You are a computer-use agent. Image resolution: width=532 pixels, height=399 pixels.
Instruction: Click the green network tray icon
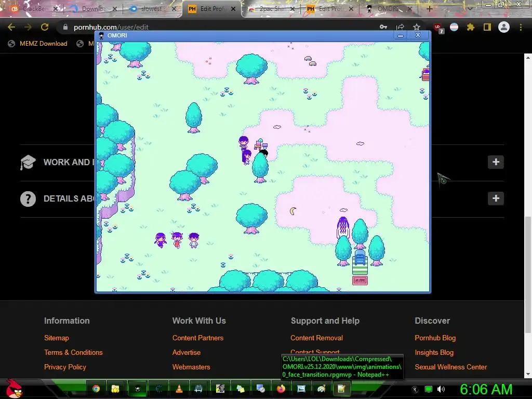click(x=429, y=389)
